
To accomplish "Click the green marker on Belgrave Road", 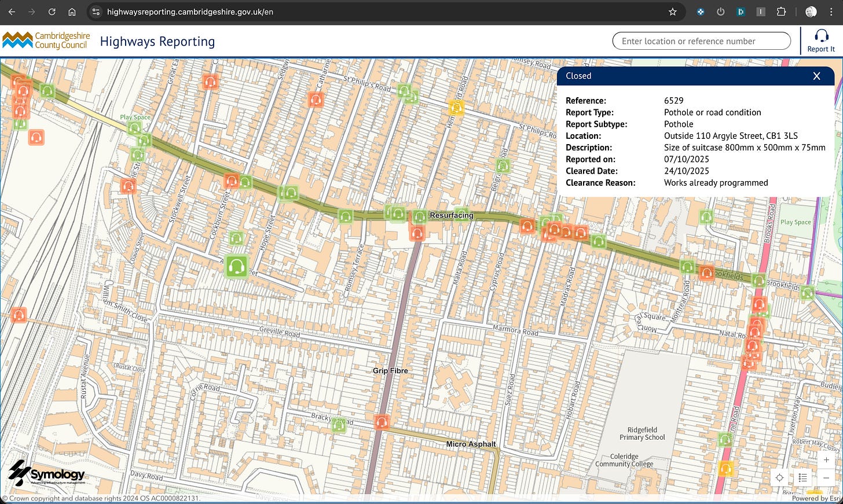I will [x=503, y=167].
